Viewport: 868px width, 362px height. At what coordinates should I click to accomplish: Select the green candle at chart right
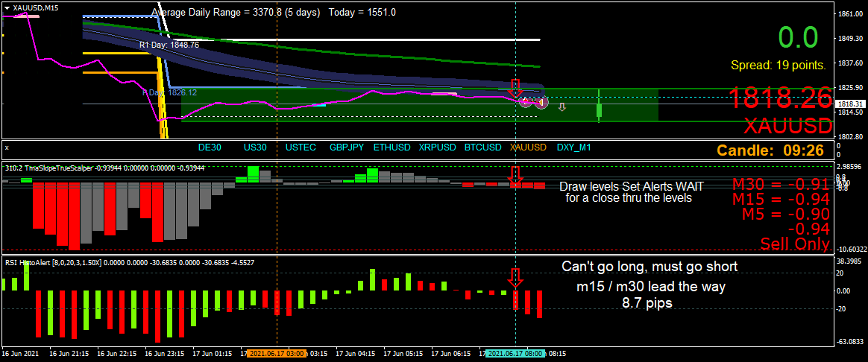599,105
